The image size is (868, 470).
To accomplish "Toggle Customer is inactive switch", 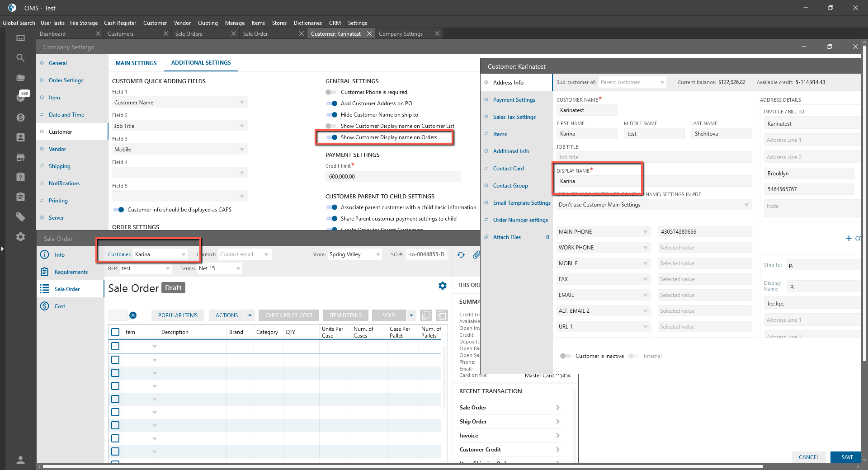I will (565, 356).
